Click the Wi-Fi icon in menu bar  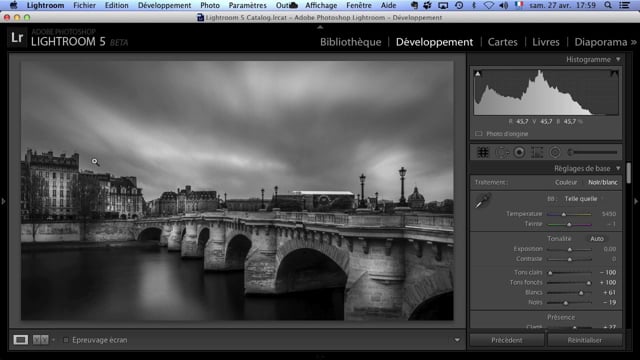pyautogui.click(x=489, y=5)
